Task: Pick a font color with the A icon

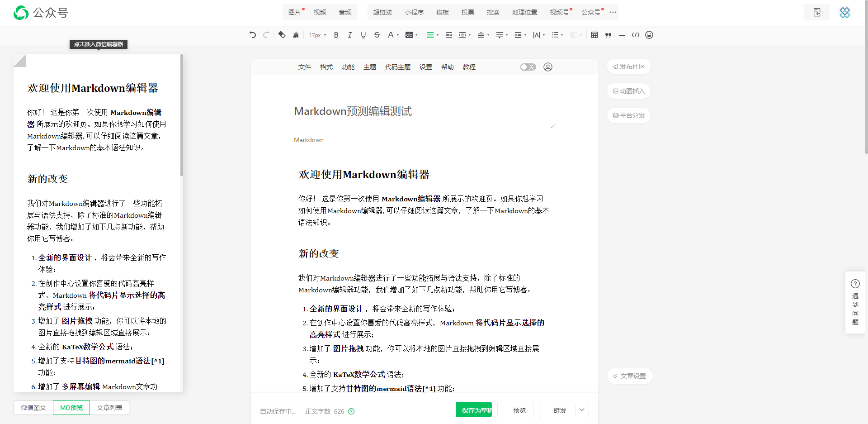Action: click(x=391, y=35)
